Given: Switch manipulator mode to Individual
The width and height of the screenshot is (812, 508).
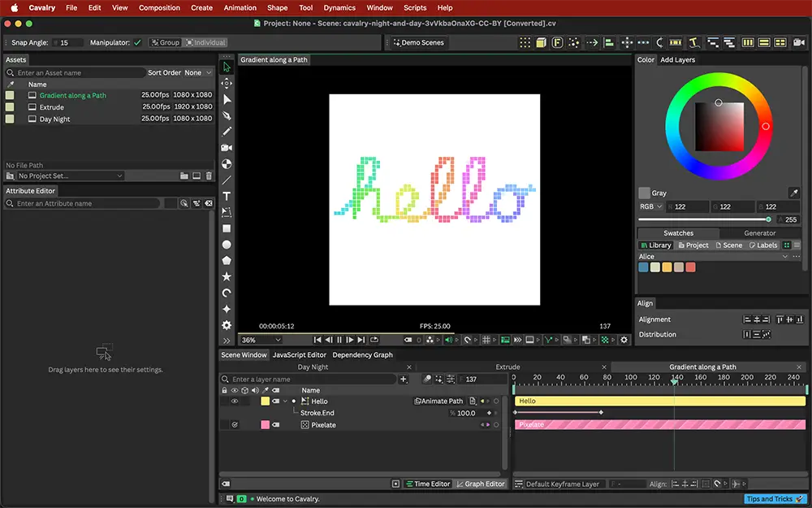Looking at the screenshot, I should click(205, 42).
